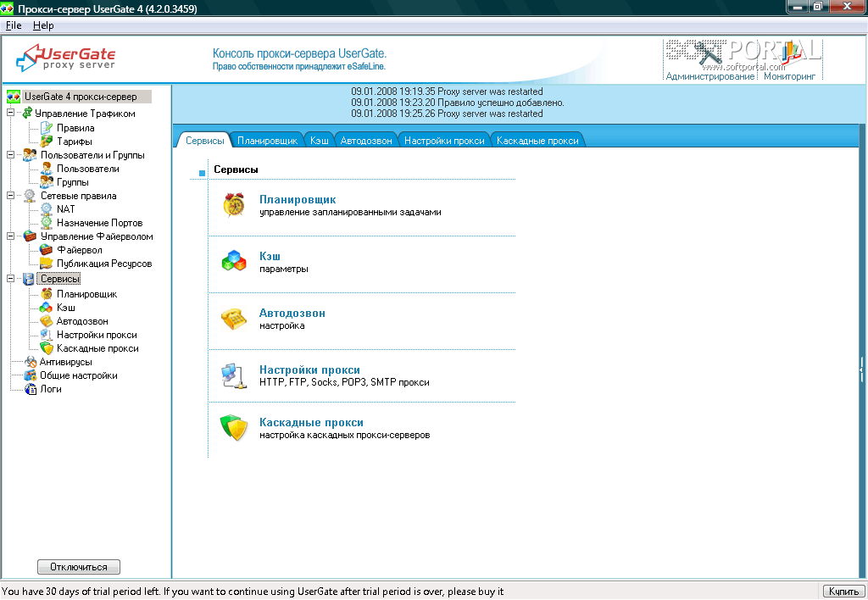Open the Мониторинг link
The image size is (868, 600).
click(x=789, y=76)
